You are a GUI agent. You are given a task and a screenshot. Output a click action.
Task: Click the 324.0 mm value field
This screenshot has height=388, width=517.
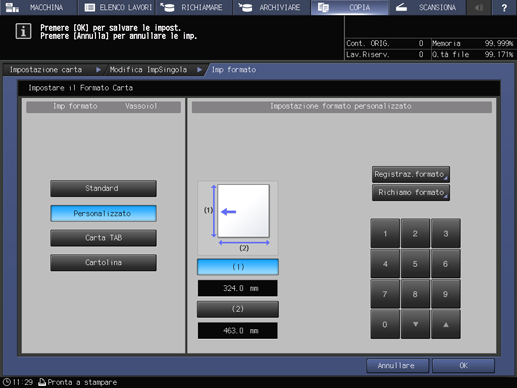coord(238,288)
